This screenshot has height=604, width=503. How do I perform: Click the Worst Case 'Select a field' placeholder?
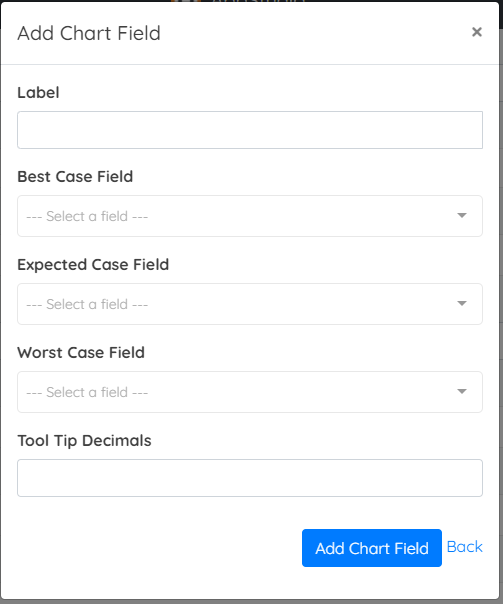87,392
